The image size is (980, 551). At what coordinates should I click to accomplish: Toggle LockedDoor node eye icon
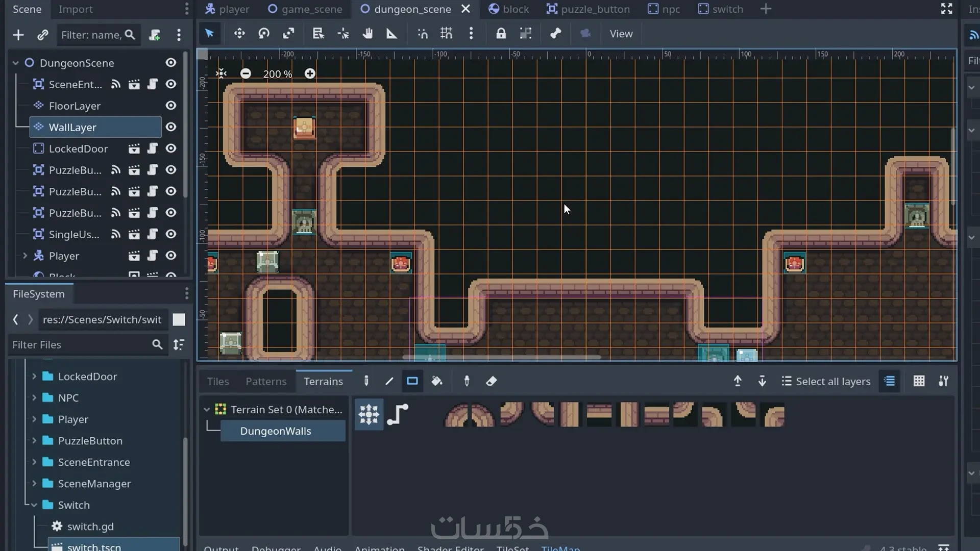click(x=171, y=148)
